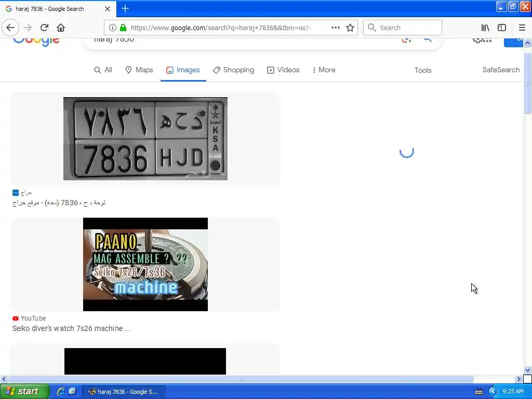Expand hidden tray icons arrow
This screenshot has width=532, height=399.
coord(493,392)
